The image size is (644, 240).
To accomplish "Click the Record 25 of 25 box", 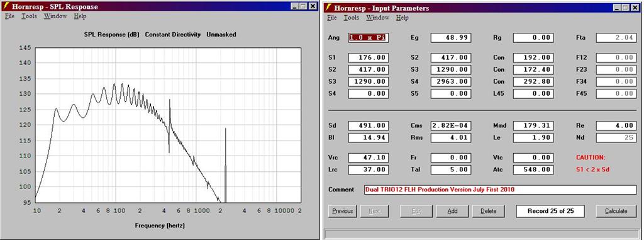I will tap(550, 211).
